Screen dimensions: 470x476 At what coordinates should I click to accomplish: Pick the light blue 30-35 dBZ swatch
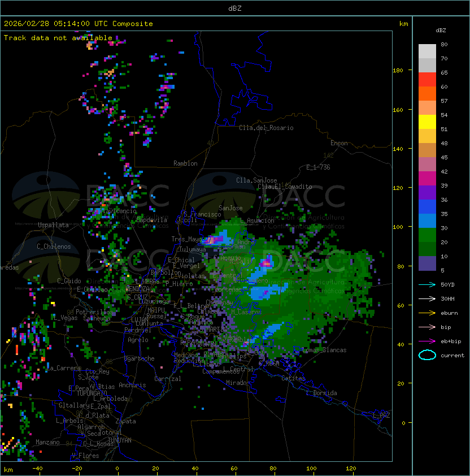click(x=427, y=221)
